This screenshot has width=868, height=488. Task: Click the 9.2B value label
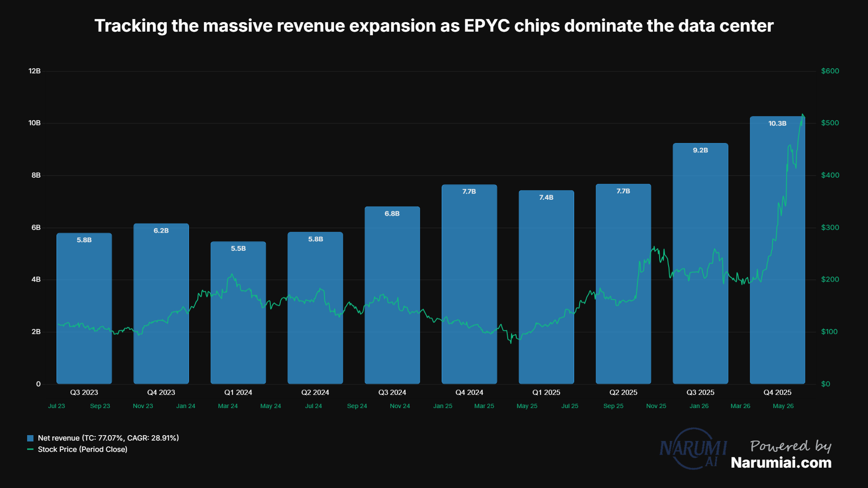[x=701, y=150]
